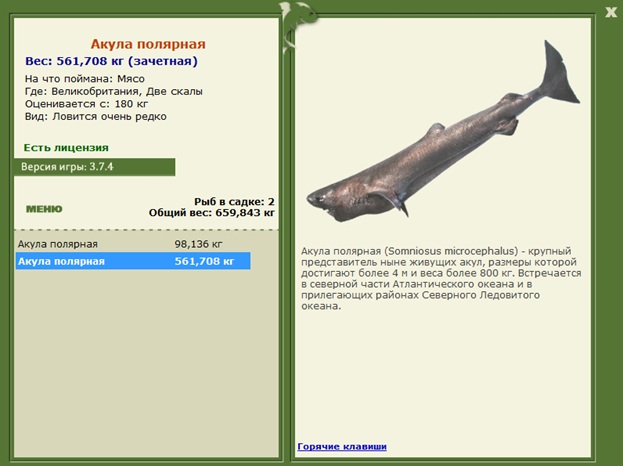623x466 pixels.
Task: Open the Горячие клавиши link
Action: pos(341,446)
